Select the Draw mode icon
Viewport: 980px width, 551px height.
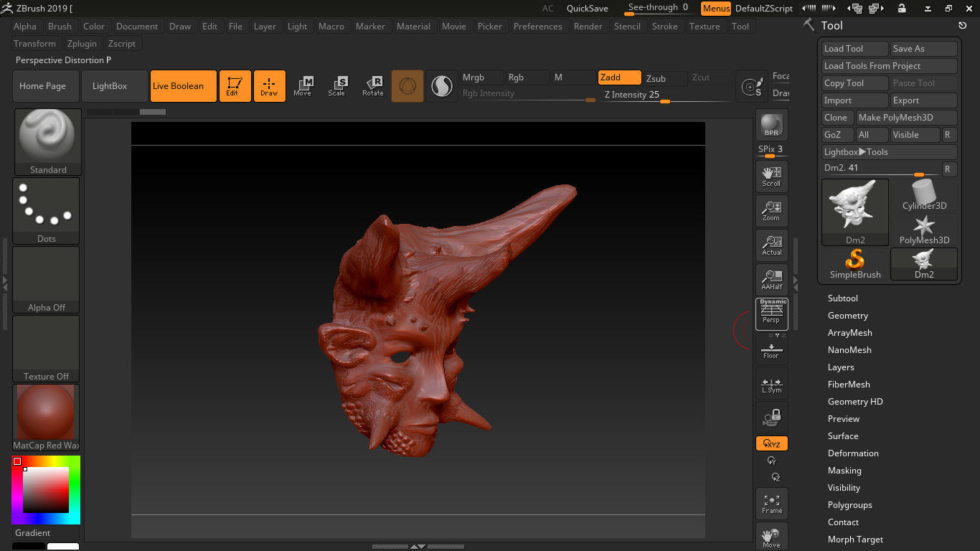click(x=269, y=86)
